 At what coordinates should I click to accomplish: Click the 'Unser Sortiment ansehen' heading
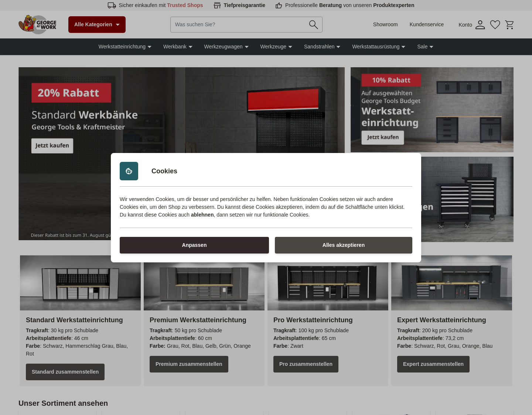(x=63, y=403)
